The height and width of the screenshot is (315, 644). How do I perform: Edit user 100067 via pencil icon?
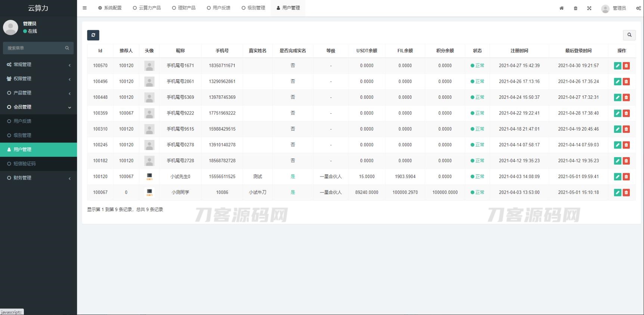[x=617, y=193]
